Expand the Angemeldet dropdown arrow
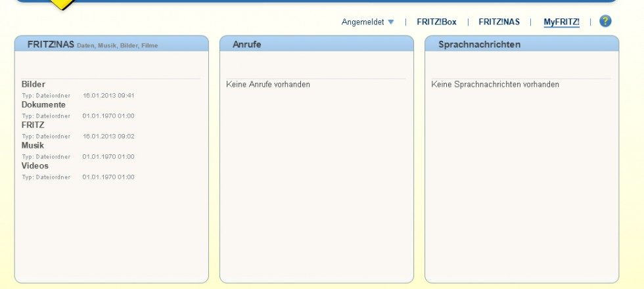 [391, 22]
